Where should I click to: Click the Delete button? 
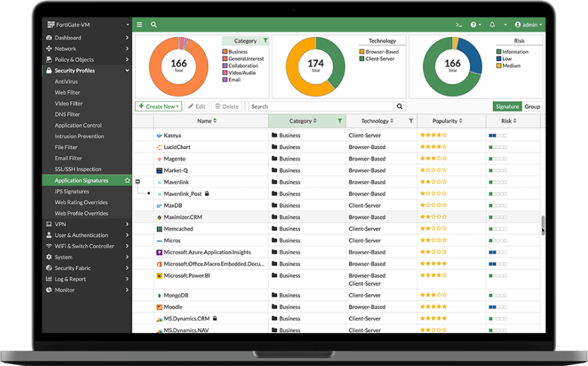tap(227, 107)
